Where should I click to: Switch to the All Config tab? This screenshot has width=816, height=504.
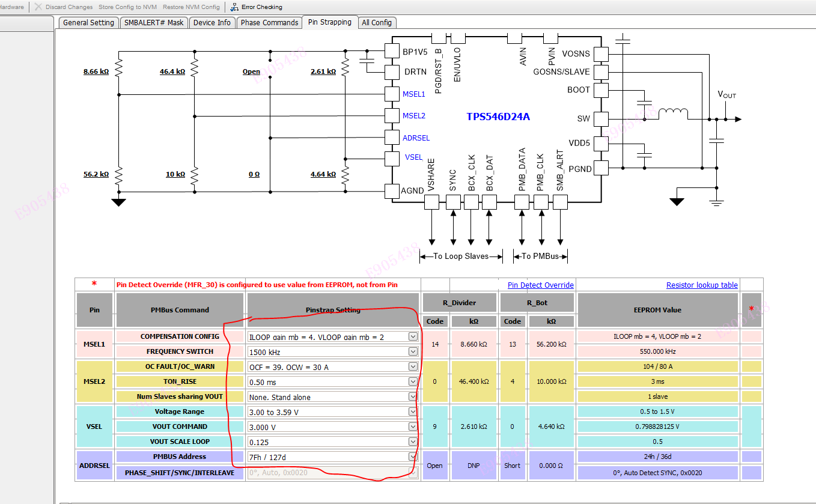(x=377, y=23)
